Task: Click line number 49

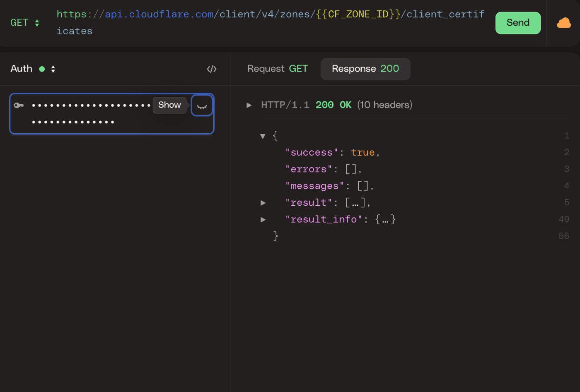Action: pyautogui.click(x=564, y=219)
